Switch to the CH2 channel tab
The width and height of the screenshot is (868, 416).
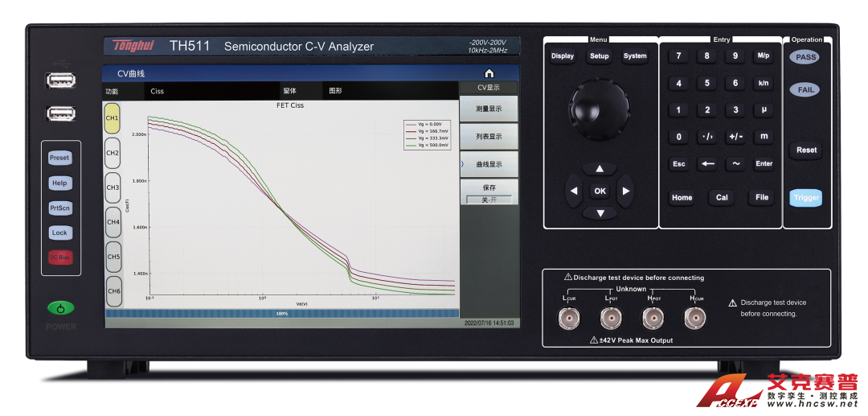point(113,153)
